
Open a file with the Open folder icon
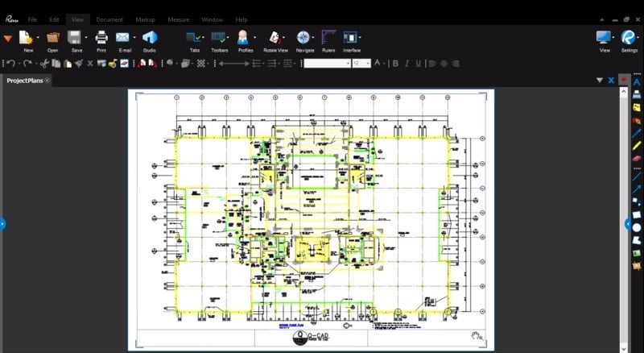tap(52, 37)
